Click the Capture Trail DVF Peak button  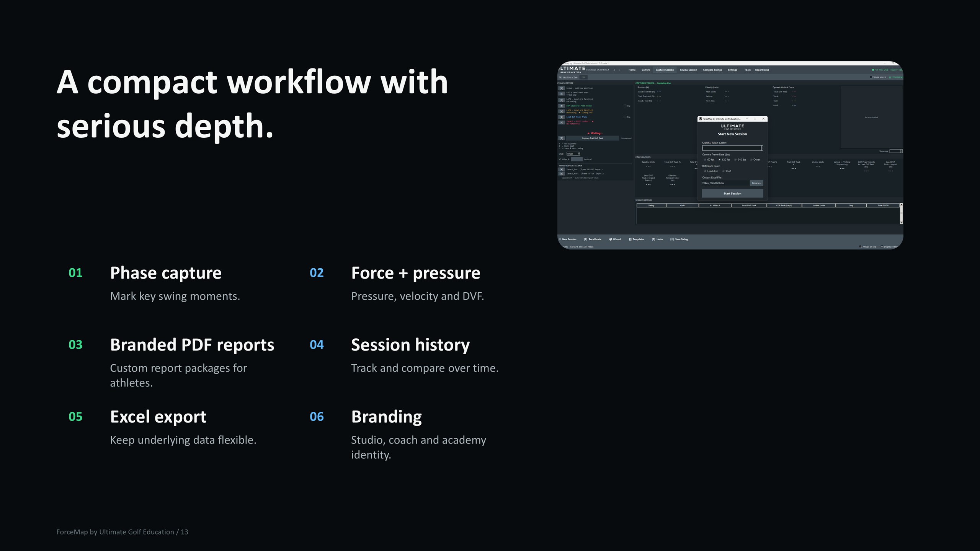tap(592, 138)
